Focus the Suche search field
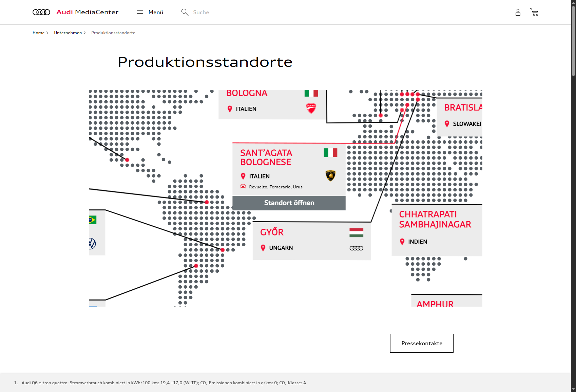This screenshot has width=576, height=392. click(x=305, y=12)
